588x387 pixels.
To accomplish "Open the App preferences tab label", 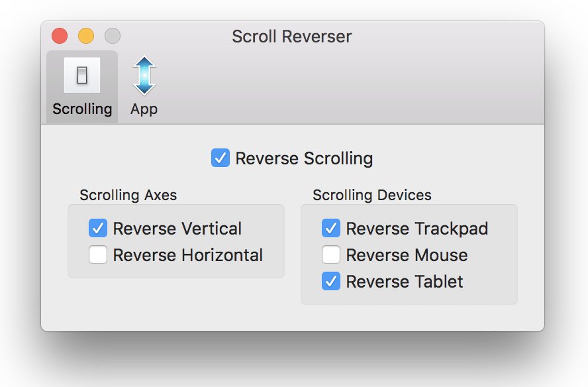I will [x=144, y=109].
